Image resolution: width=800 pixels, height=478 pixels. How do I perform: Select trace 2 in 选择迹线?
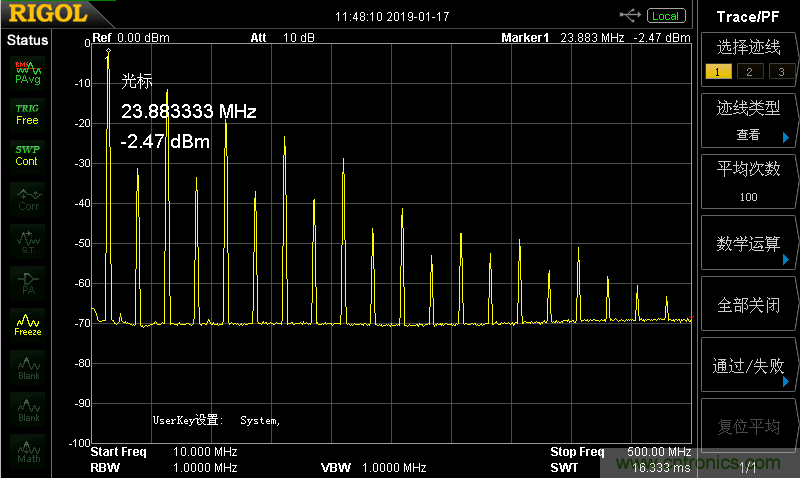point(747,71)
